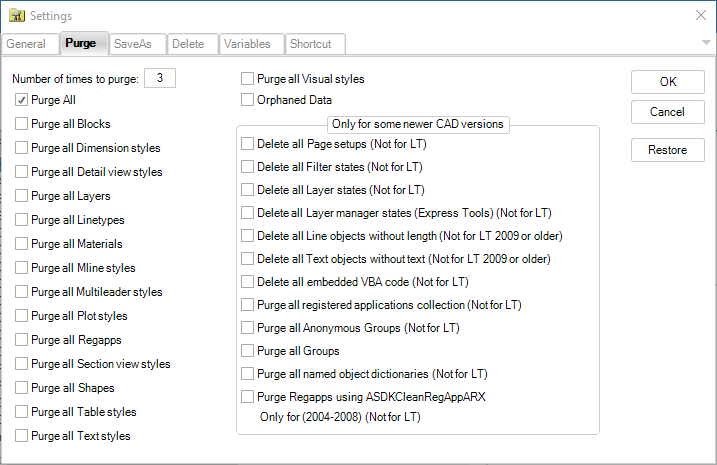Open the tab overflow dropdown arrow
Viewport: 717px width, 465px height.
click(x=706, y=43)
